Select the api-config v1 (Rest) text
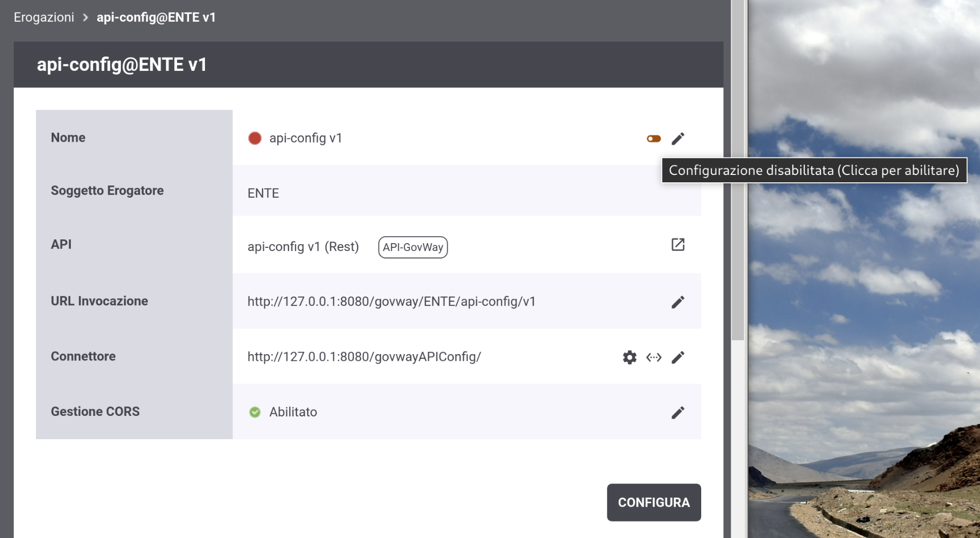The image size is (980, 538). tap(303, 247)
